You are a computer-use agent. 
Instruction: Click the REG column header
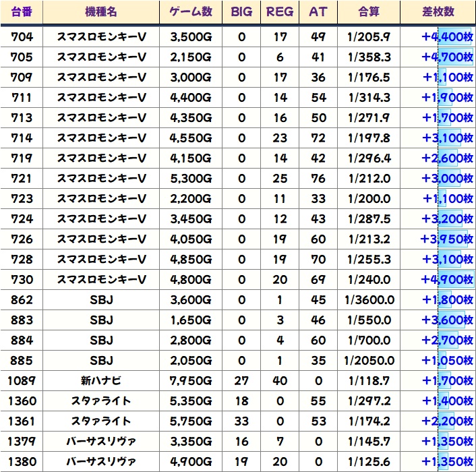pos(280,12)
